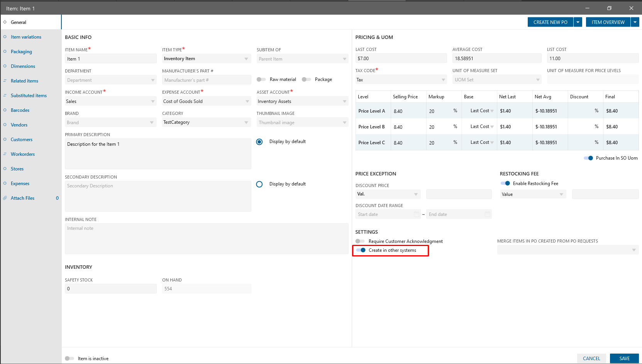
Task: Click the Start date calendar icon
Action: tap(416, 214)
